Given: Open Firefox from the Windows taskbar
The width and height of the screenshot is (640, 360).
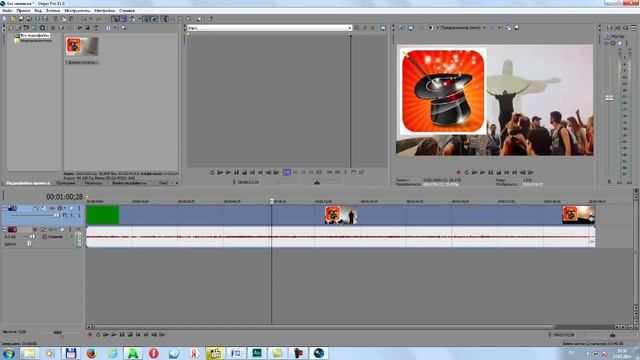Looking at the screenshot, I should pyautogui.click(x=91, y=353).
